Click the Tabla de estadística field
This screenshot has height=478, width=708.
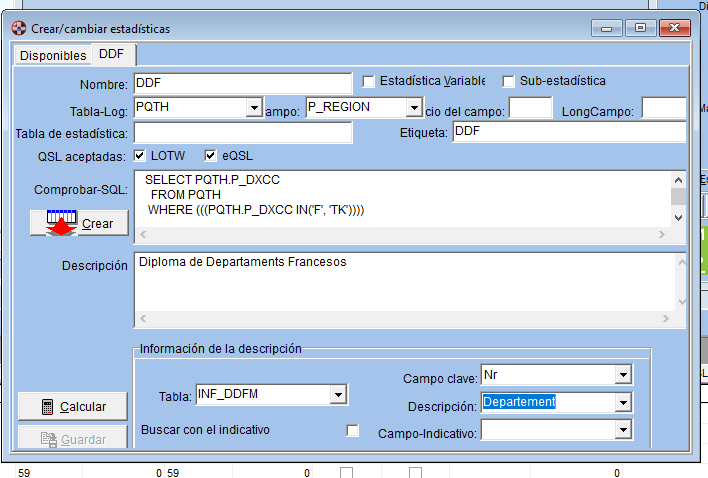(x=242, y=133)
